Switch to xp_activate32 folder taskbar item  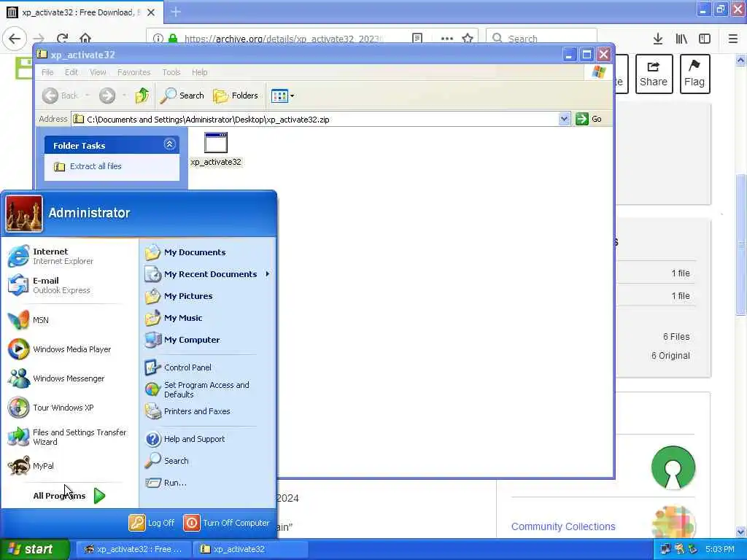(250, 550)
